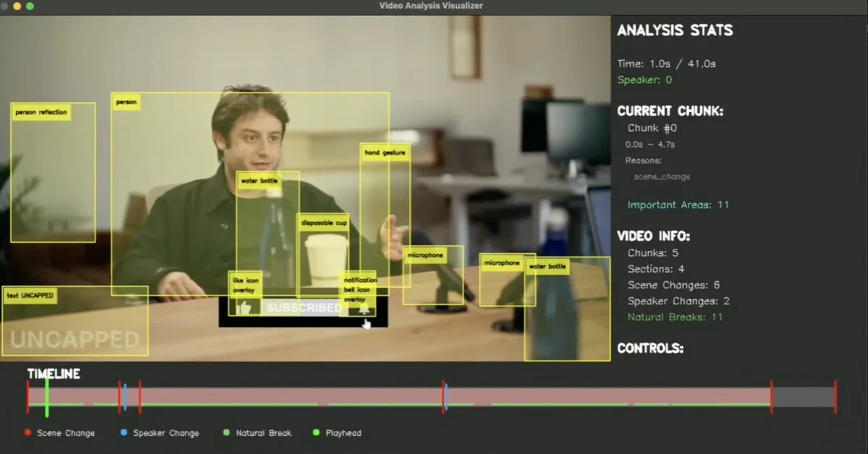This screenshot has height=454, width=868.
Task: Toggle the 'person reflection' bounding box
Action: click(x=40, y=112)
